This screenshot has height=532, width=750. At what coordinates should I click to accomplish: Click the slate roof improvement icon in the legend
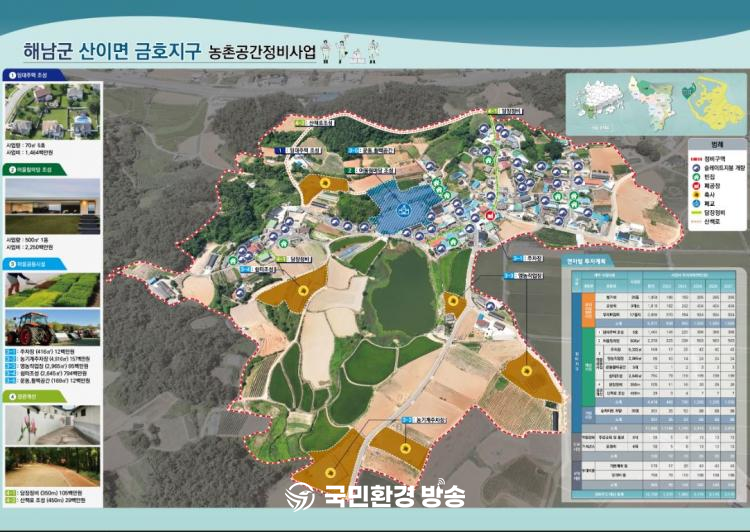(696, 168)
